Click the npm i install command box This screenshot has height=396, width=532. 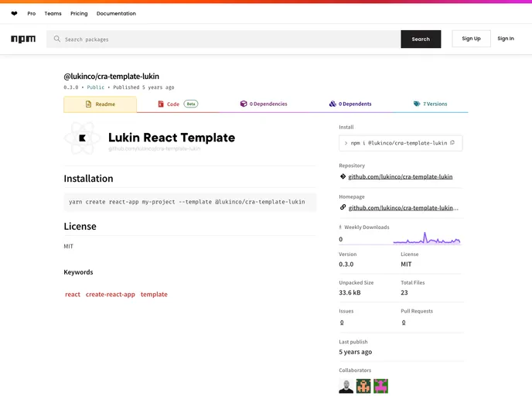(x=401, y=143)
